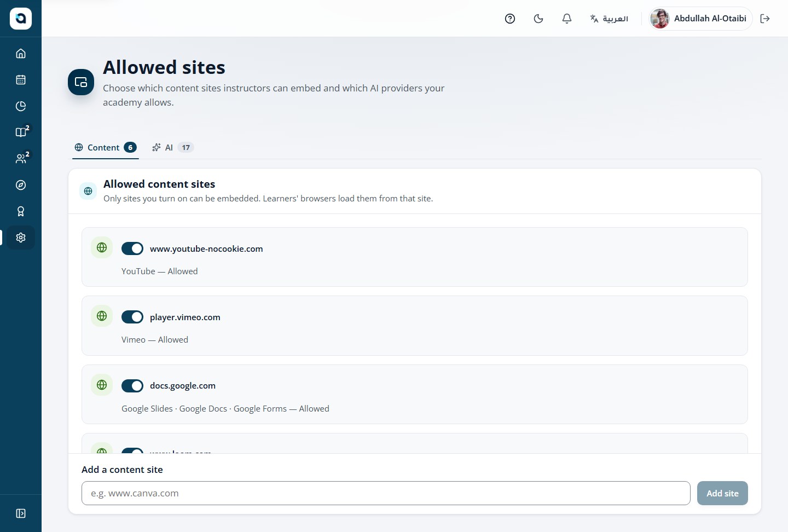Screen dimensions: 788x532
Task: Collapse the sidebar panel icon
Action: pos(21,513)
